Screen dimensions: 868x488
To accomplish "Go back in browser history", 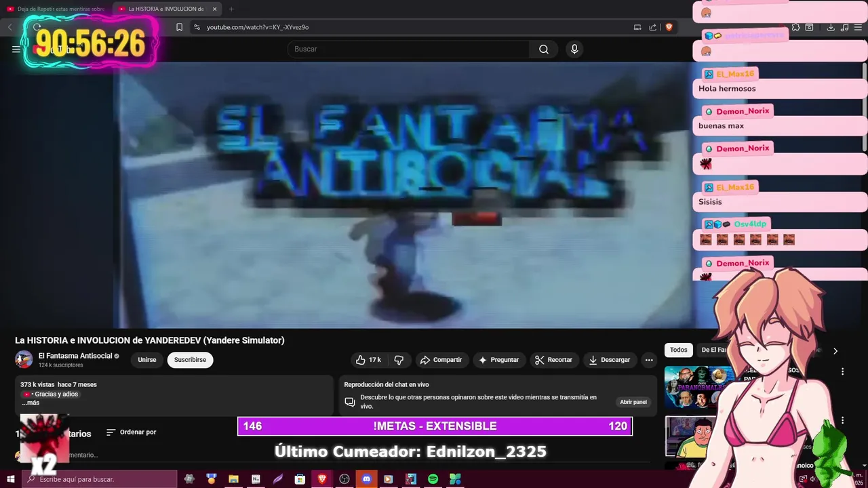I will (10, 27).
